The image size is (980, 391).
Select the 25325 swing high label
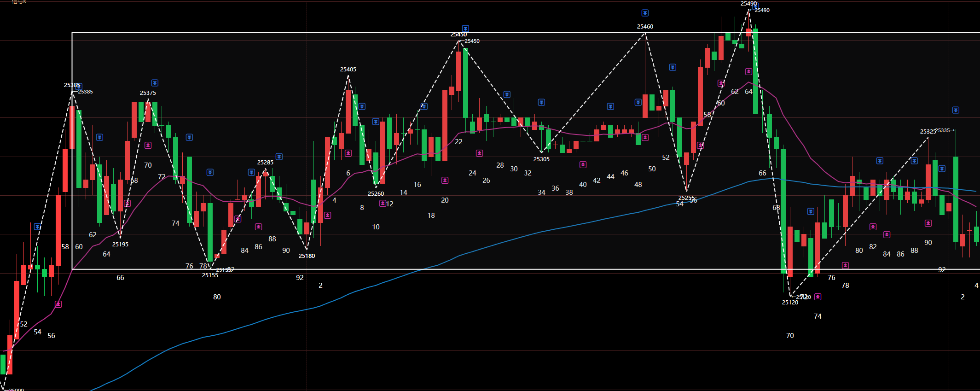click(x=928, y=132)
